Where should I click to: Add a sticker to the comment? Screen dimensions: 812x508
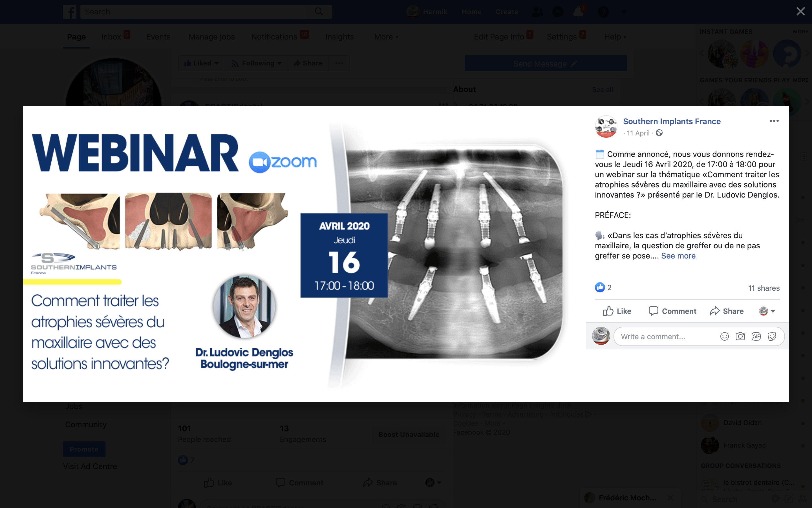tap(772, 337)
